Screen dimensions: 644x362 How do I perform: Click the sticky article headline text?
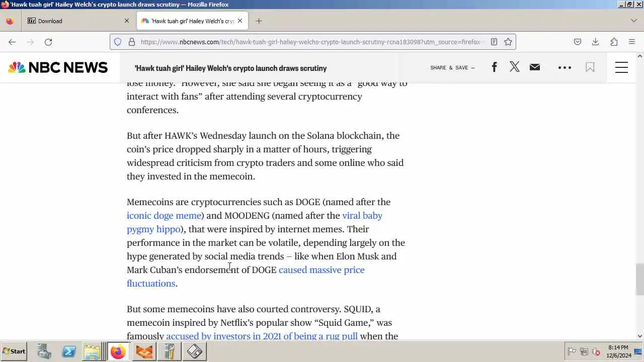point(230,68)
